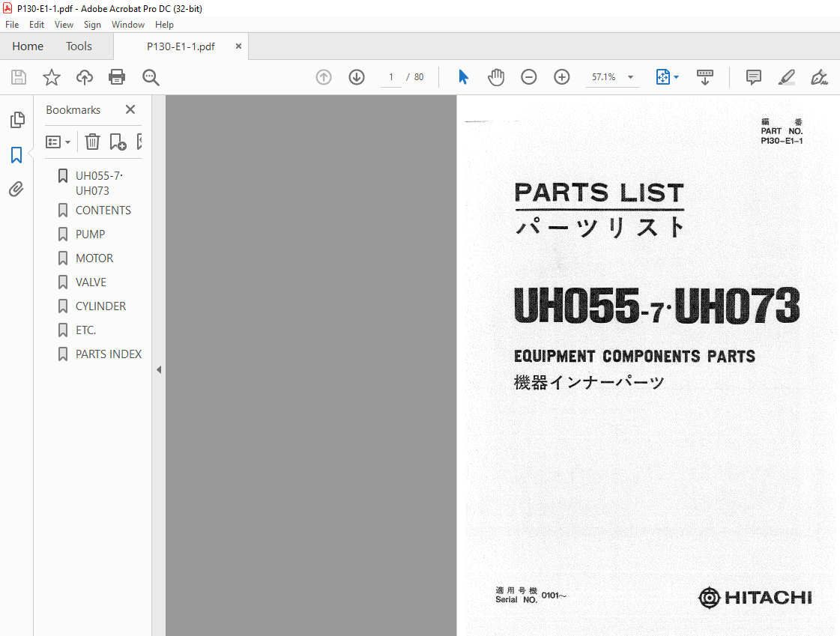This screenshot has height=636, width=840.
Task: Open the Edit menu
Action: 37,25
